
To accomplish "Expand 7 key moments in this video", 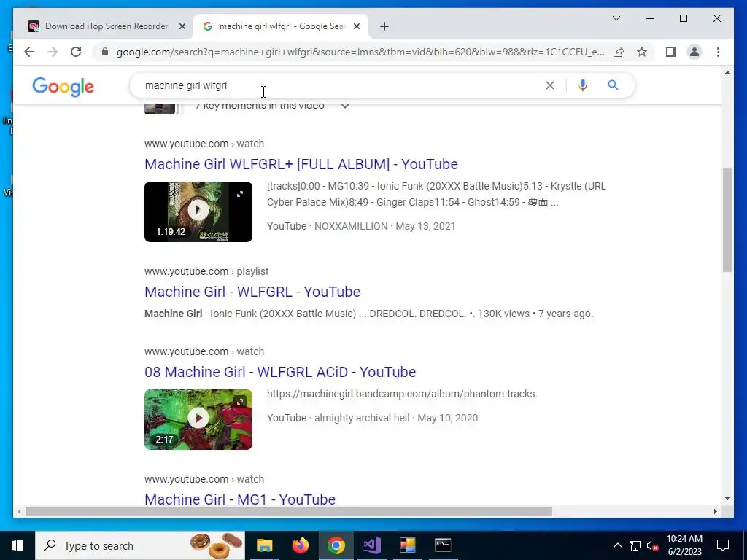I will pyautogui.click(x=345, y=105).
